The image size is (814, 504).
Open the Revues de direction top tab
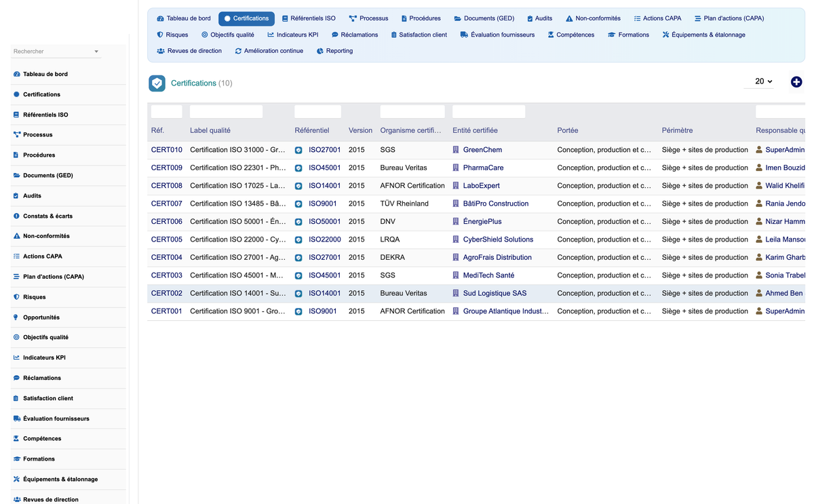pyautogui.click(x=189, y=51)
